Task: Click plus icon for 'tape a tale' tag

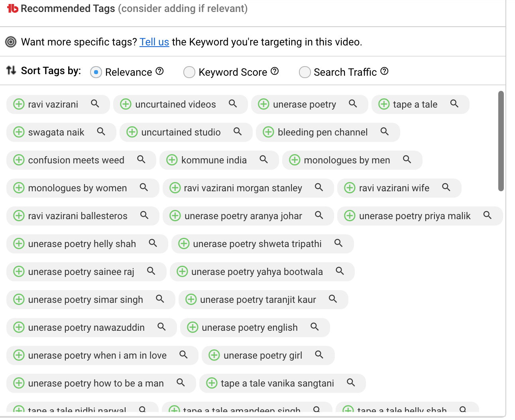Action: [x=384, y=104]
